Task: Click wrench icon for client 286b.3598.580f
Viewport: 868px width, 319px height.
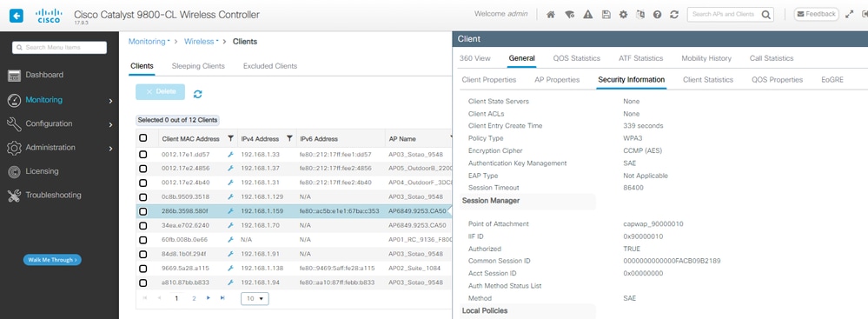Action: 230,211
